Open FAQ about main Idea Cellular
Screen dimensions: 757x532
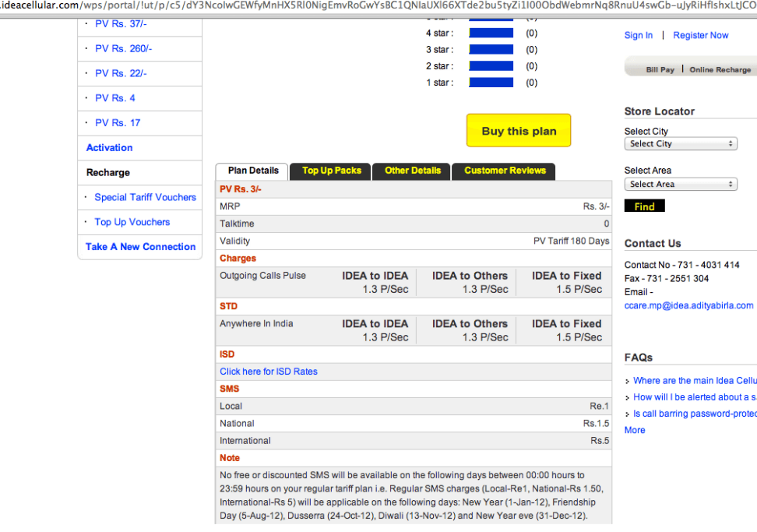click(695, 381)
